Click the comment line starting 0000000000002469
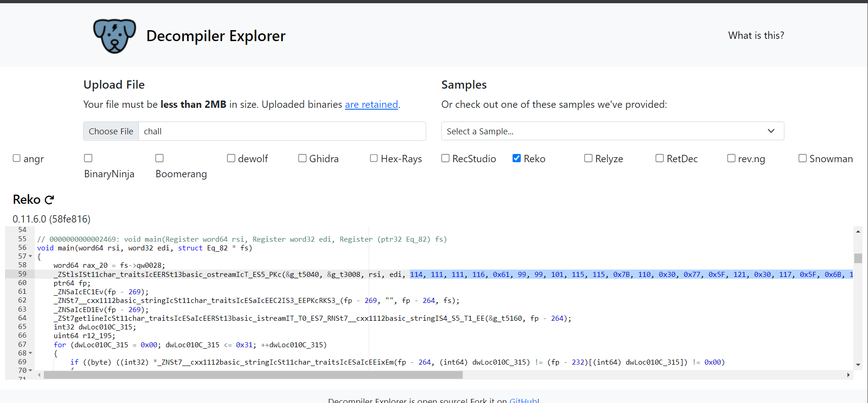The height and width of the screenshot is (403, 868). pyautogui.click(x=242, y=239)
